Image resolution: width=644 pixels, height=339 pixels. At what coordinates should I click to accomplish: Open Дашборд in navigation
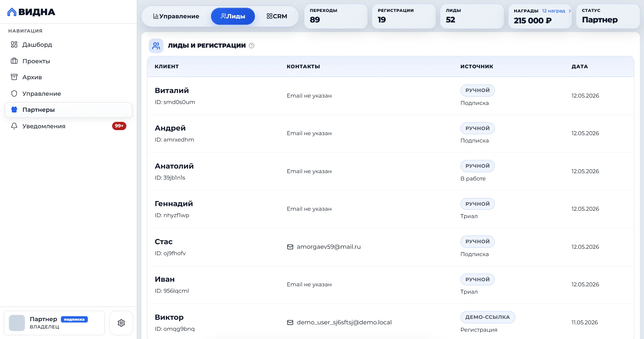click(68, 44)
